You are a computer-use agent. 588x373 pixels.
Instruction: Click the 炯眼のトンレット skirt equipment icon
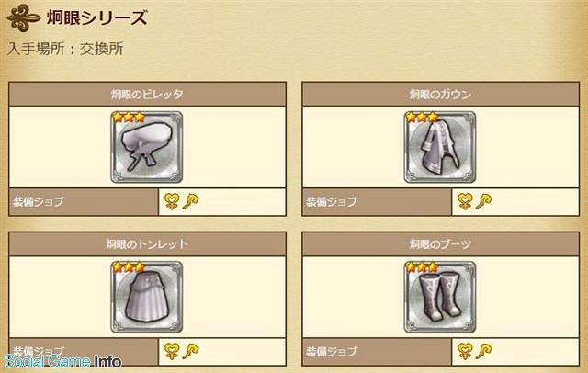147,297
